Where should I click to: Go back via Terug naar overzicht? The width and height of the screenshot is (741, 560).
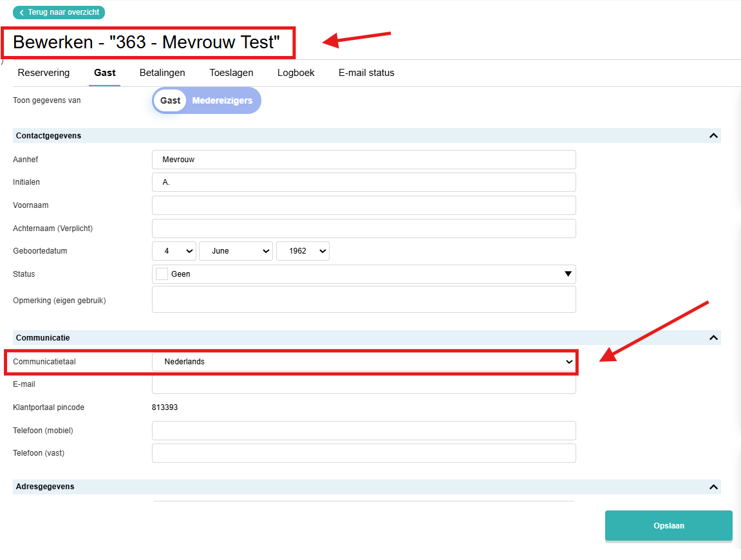[59, 12]
